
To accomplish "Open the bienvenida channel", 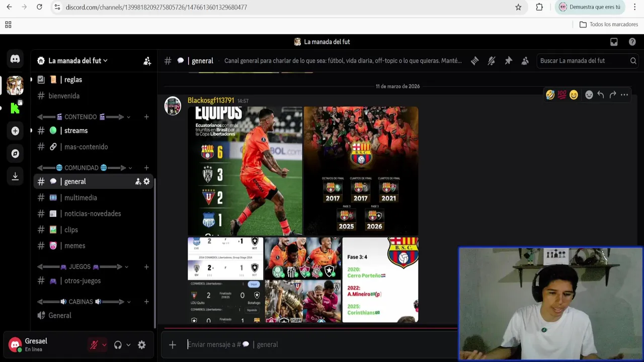I will pos(93,96).
